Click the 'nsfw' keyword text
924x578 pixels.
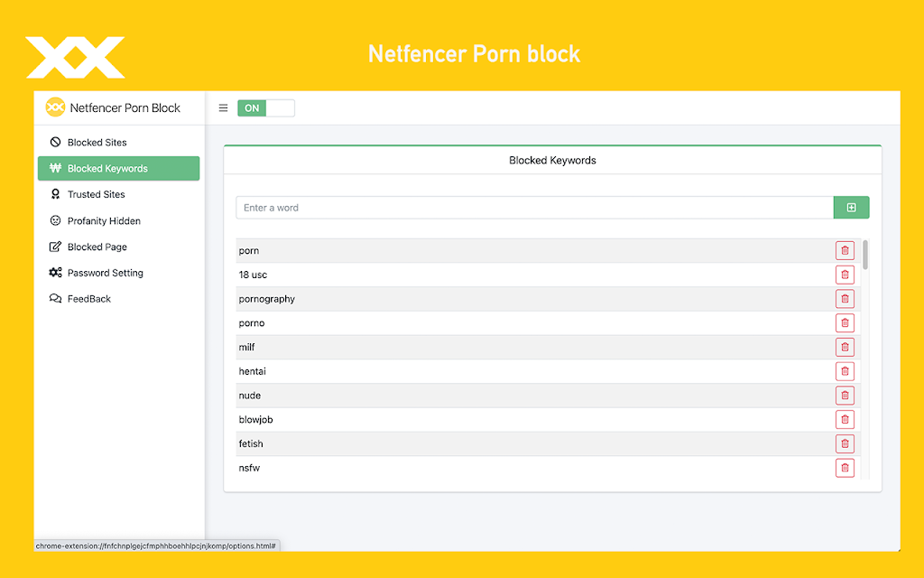point(249,469)
